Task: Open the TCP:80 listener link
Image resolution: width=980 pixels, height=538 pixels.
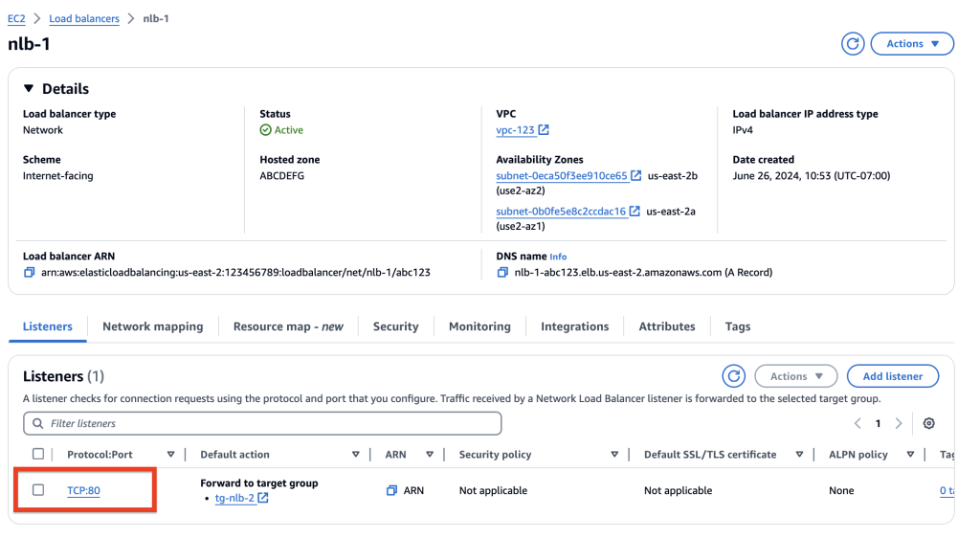Action: (x=84, y=490)
